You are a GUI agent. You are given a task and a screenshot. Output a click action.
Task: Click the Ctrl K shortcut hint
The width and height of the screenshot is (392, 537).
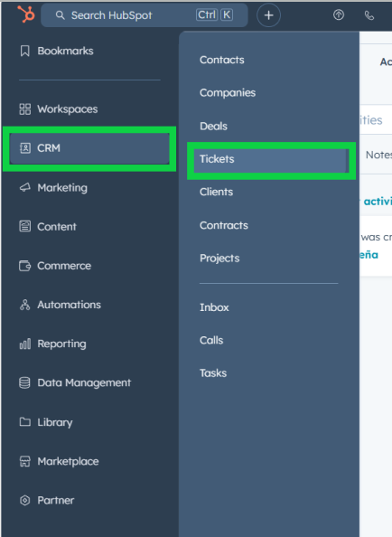tap(214, 14)
